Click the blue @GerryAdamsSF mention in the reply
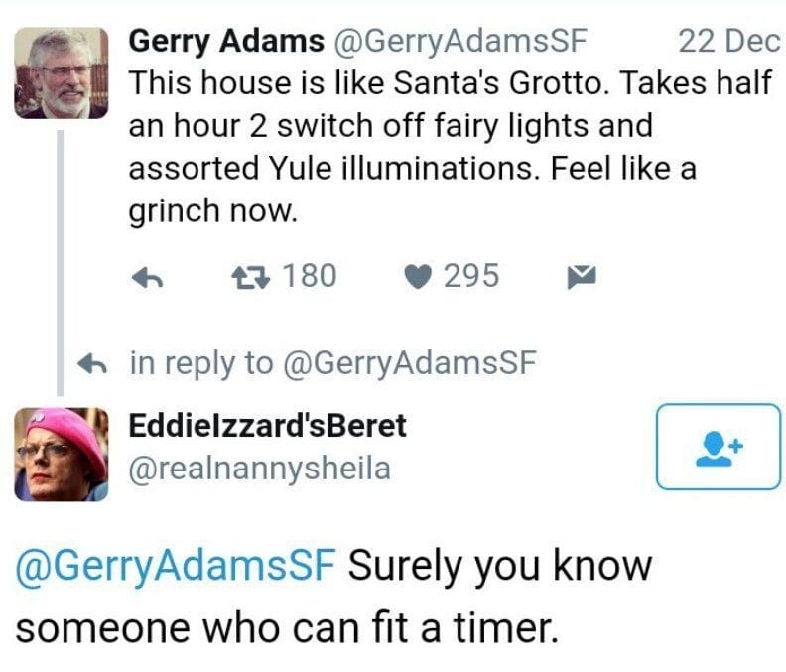Screen dimensions: 786x672 (177, 567)
